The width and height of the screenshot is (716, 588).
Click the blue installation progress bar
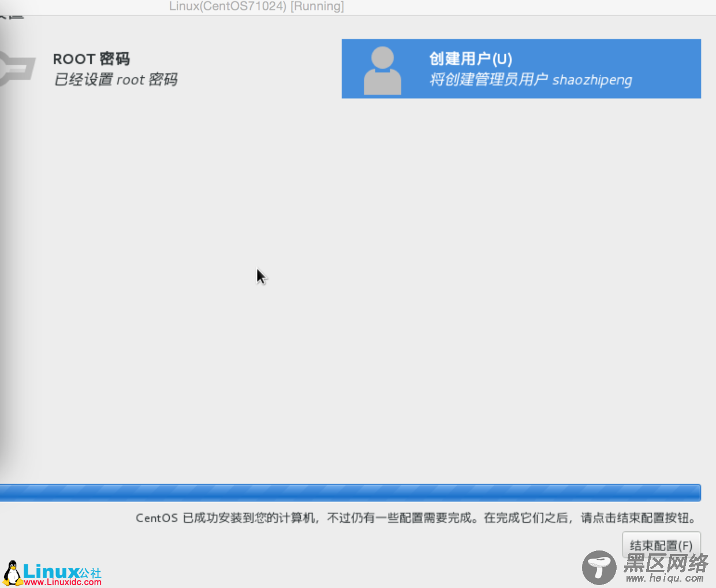point(350,493)
